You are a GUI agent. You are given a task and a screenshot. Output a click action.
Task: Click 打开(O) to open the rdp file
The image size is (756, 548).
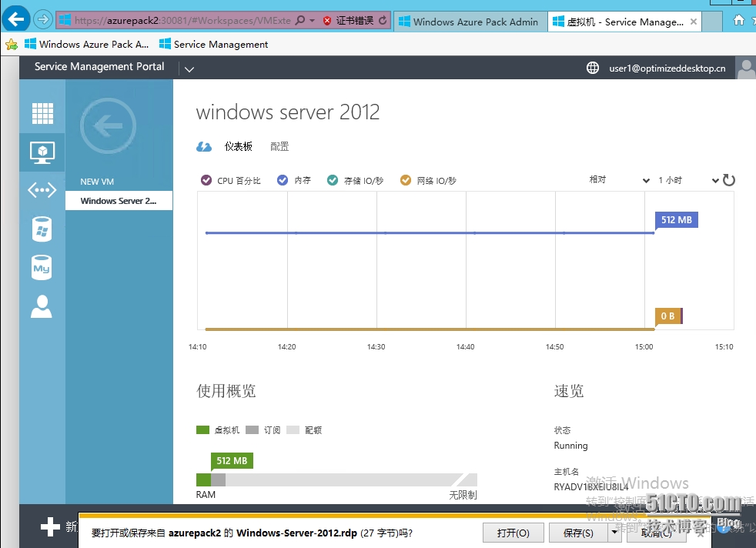(x=513, y=533)
